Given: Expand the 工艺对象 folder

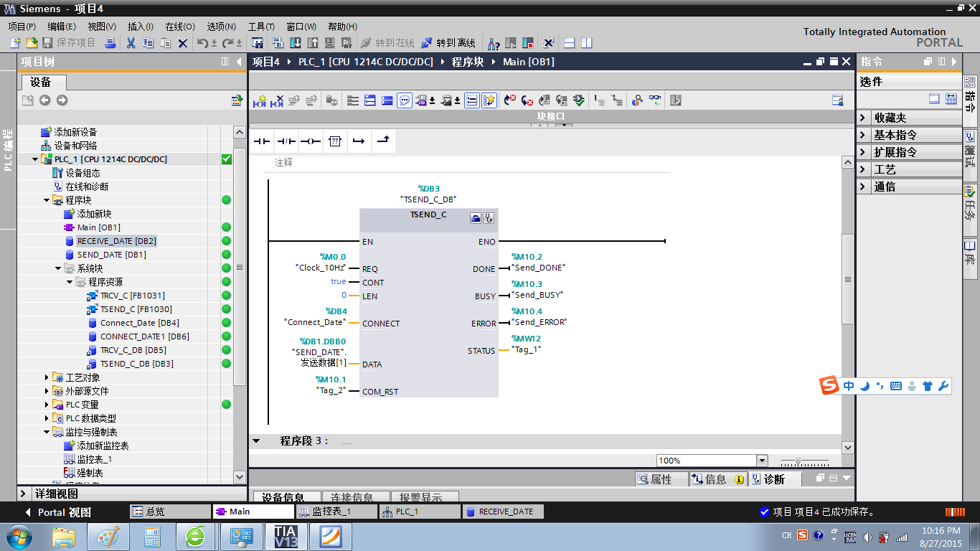Looking at the screenshot, I should [x=47, y=377].
